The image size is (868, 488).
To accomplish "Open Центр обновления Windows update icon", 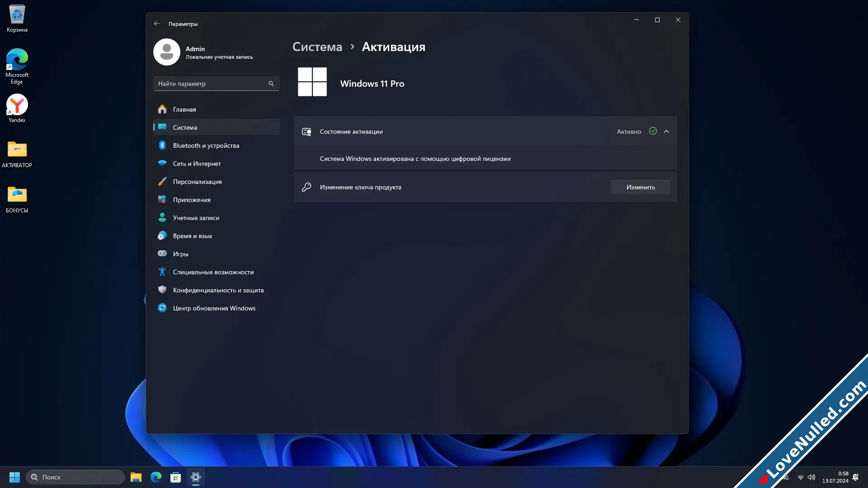I will 162,308.
